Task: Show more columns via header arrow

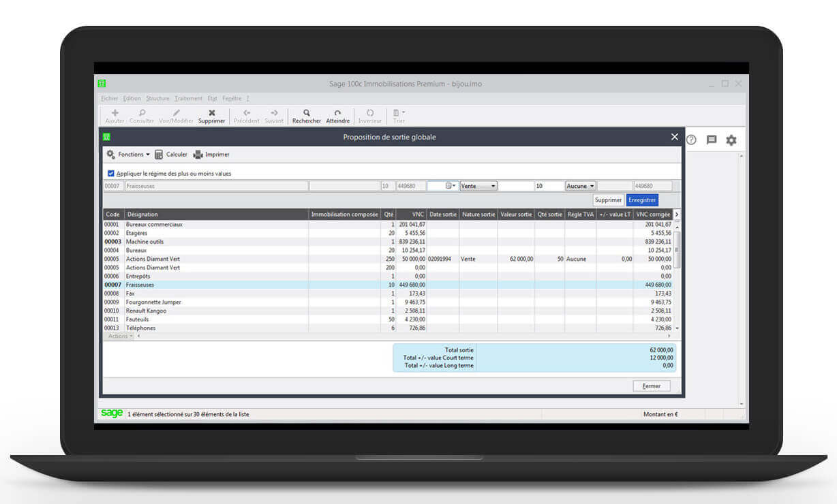Action: tap(677, 215)
